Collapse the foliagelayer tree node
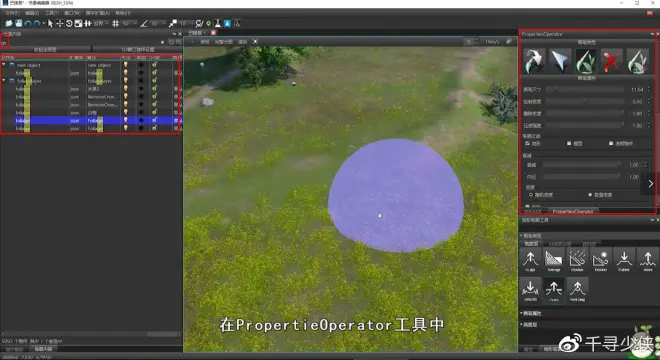 4,80
